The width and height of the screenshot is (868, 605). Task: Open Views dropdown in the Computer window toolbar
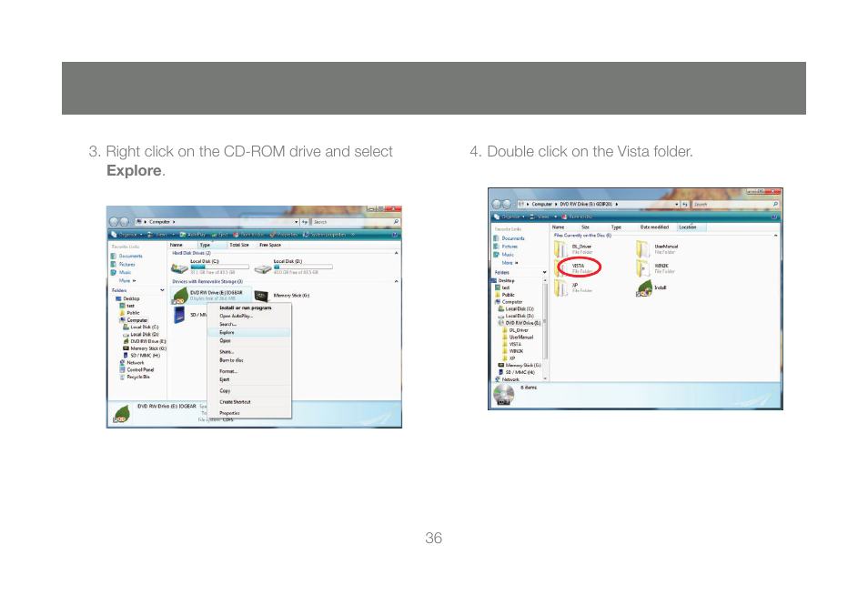pyautogui.click(x=161, y=235)
